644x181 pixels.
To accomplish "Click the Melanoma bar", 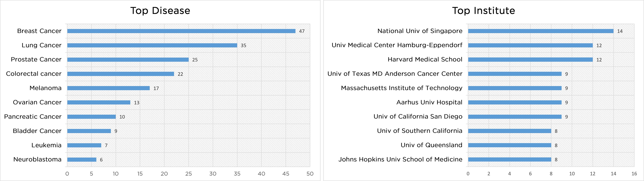I will tap(108, 88).
